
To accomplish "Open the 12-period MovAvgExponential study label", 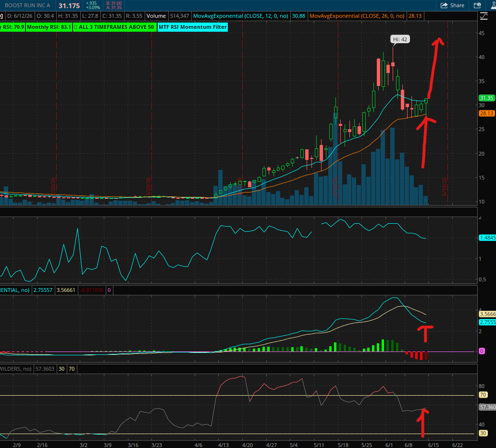I will (240, 16).
